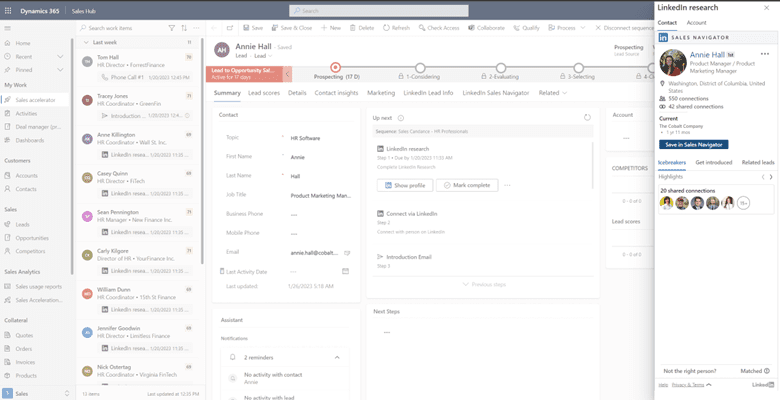Open LinkedIn profile ellipsis menu for Annie Hall
The image size is (780, 400).
765,54
